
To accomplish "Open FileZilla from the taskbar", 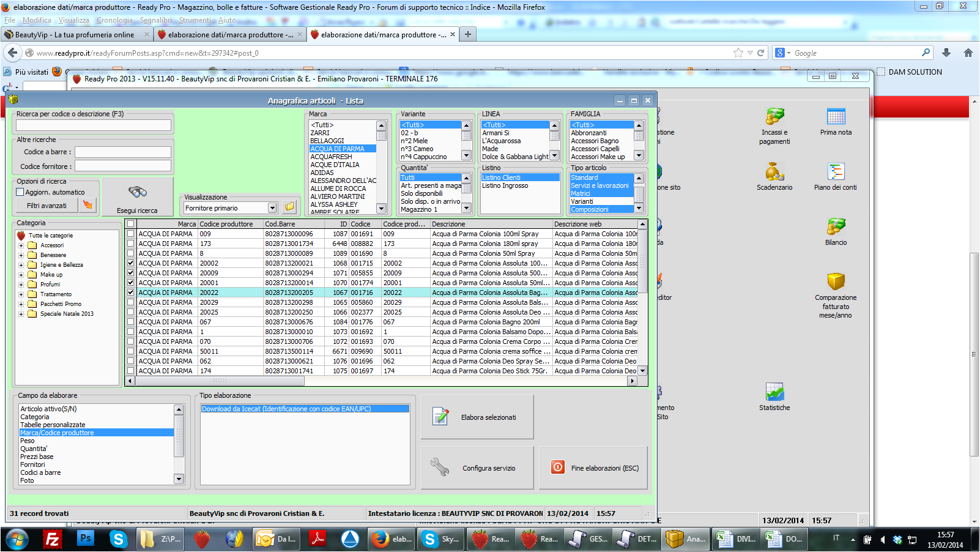I will [52, 539].
